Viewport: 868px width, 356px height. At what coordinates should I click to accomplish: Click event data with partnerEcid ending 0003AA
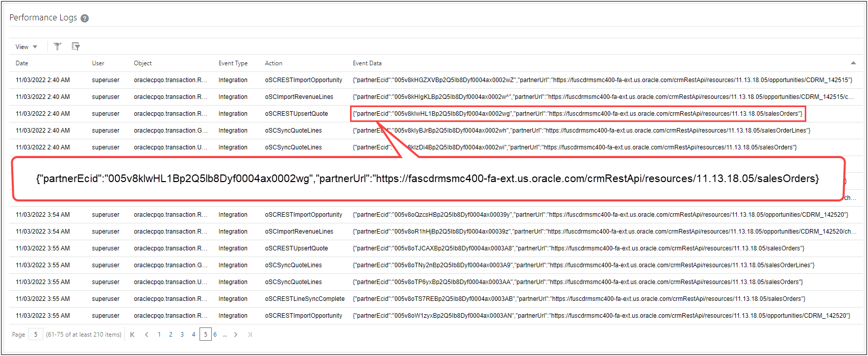click(578, 282)
